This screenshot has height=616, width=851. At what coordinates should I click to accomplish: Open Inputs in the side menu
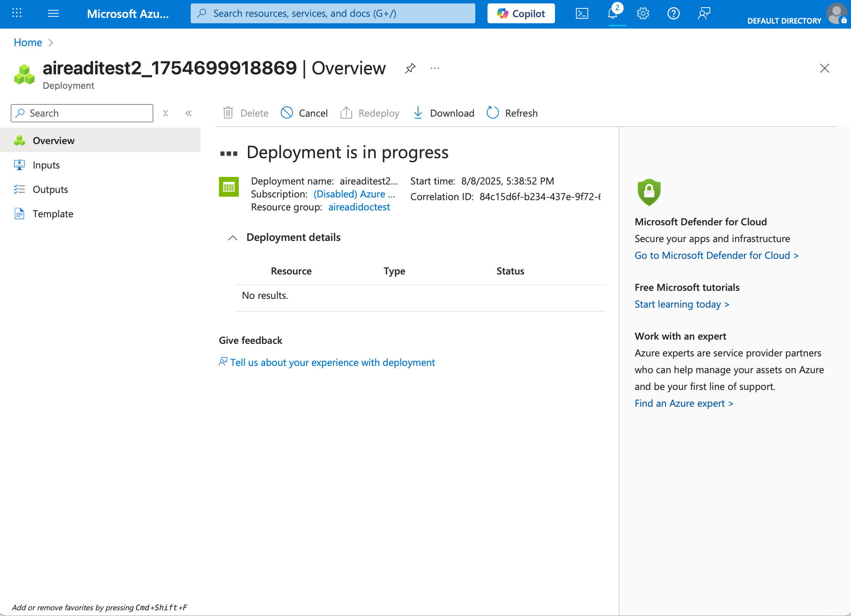click(46, 165)
